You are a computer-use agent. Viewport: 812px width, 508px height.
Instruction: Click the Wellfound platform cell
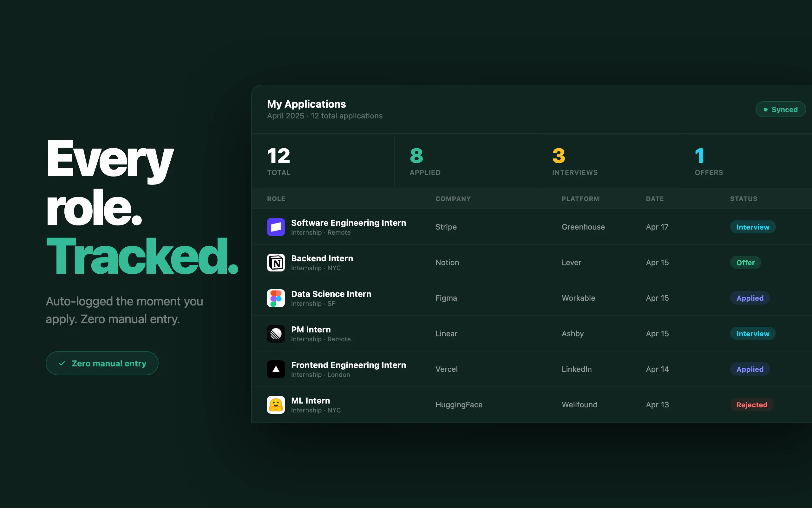click(x=580, y=405)
